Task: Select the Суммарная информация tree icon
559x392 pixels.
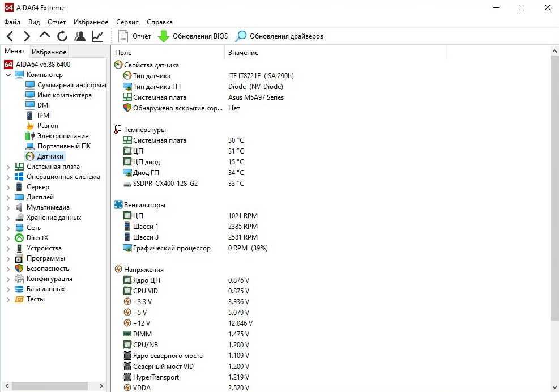Action: pos(30,85)
